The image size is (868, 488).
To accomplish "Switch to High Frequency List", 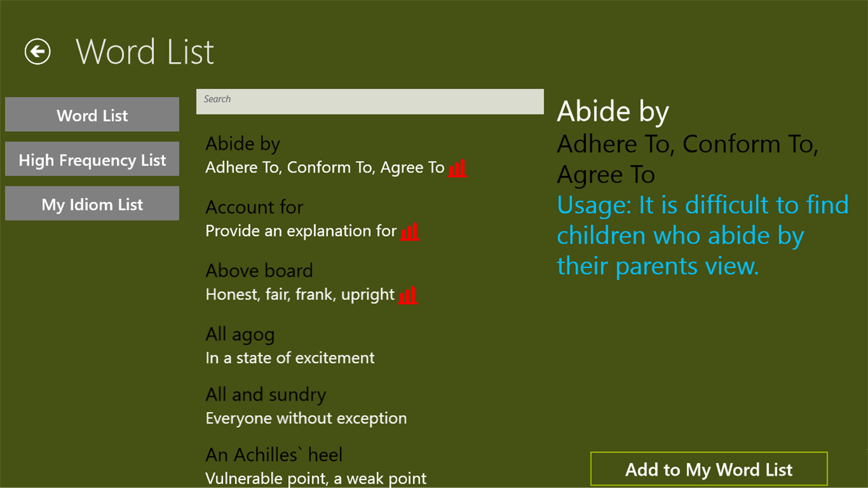I will click(x=92, y=160).
